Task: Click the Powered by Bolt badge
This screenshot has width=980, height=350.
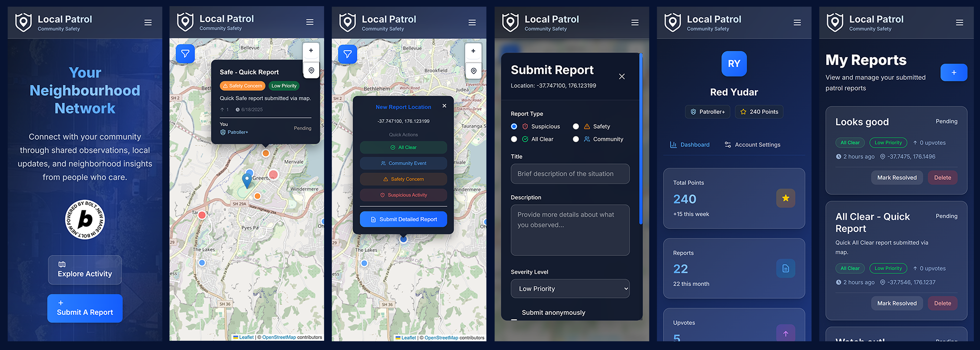Action: point(85,220)
